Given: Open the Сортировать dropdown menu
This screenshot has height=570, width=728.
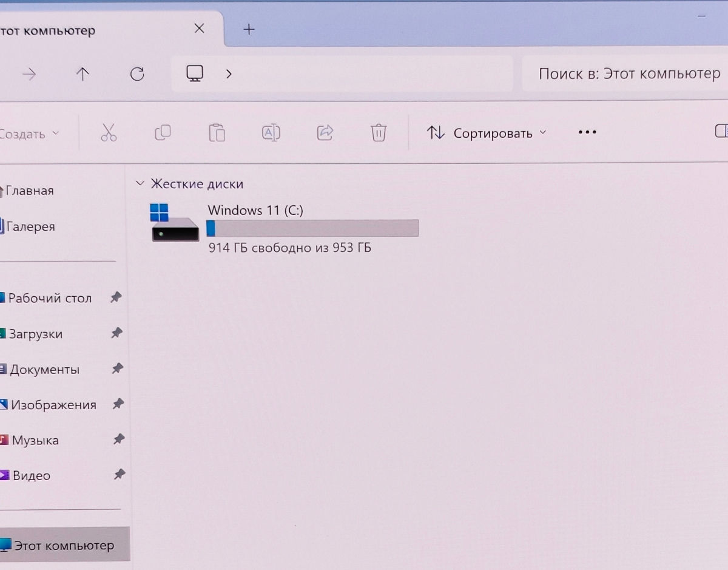Looking at the screenshot, I should pyautogui.click(x=487, y=133).
